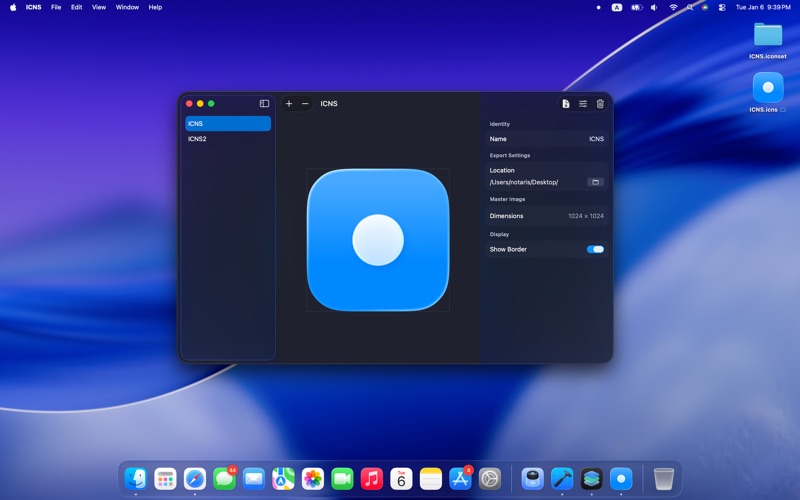Open the View menu
Viewport: 800px width, 500px height.
(98, 7)
